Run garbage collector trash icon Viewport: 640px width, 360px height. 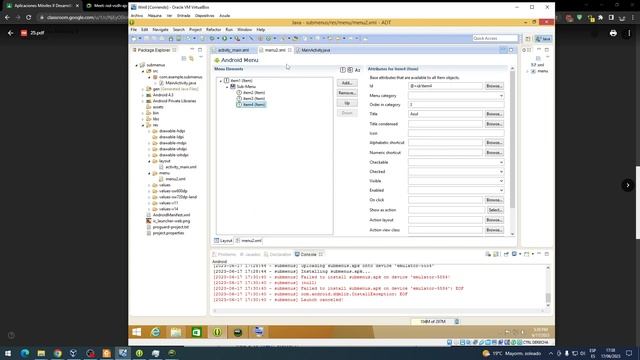coord(457,322)
